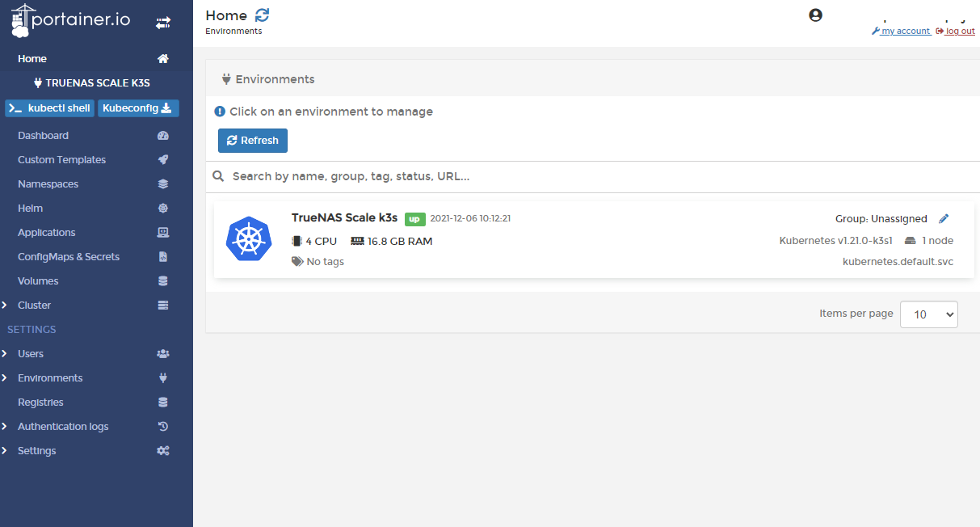The height and width of the screenshot is (527, 980).
Task: Open Applications in the sidebar
Action: (46, 233)
